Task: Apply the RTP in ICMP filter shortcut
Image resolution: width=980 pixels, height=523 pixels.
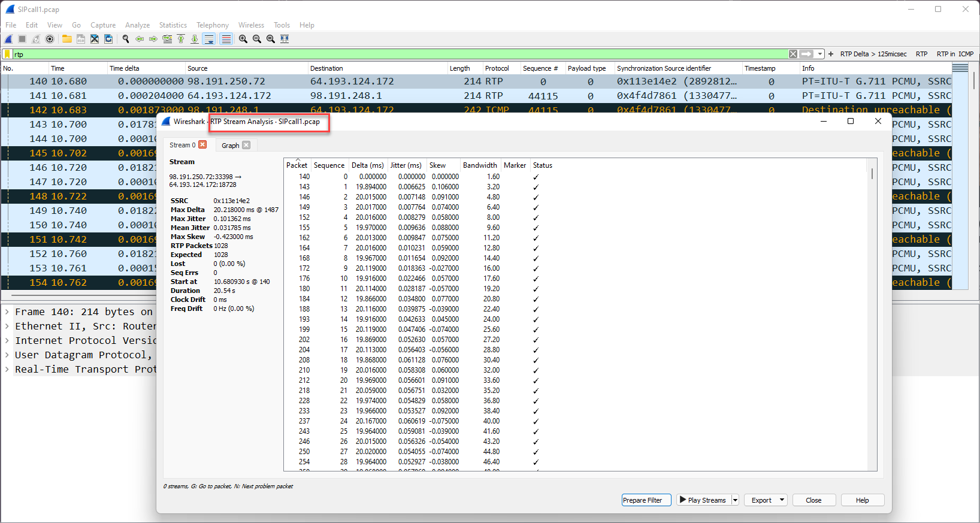Action: point(955,54)
